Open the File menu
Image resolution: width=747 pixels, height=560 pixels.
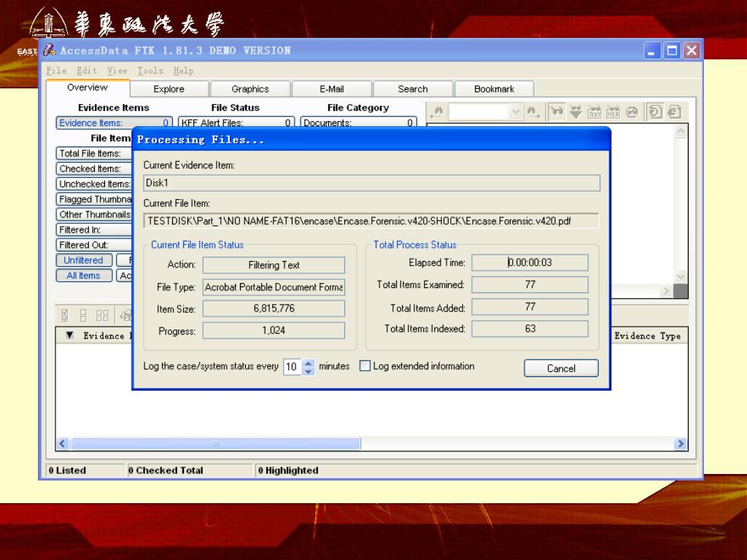tap(56, 71)
